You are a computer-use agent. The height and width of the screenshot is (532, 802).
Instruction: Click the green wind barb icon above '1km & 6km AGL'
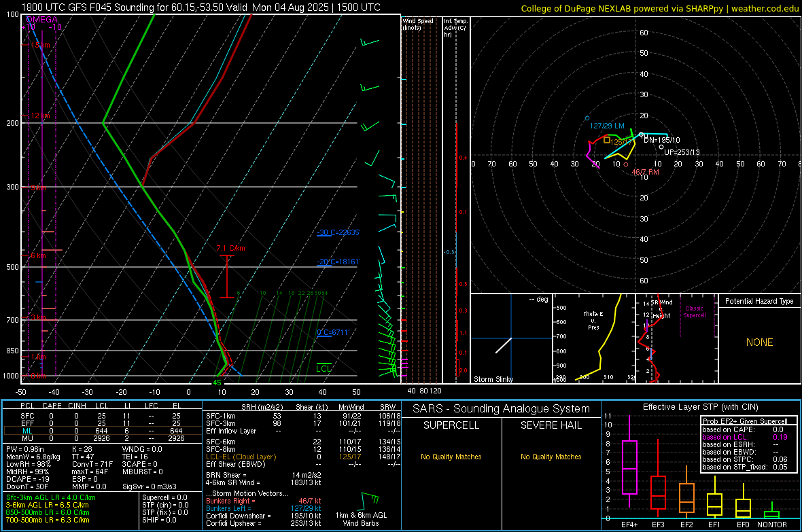(369, 501)
